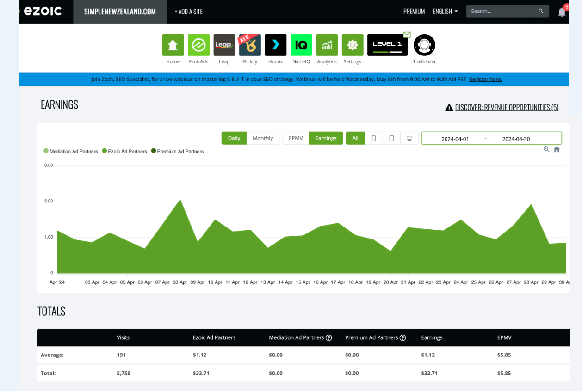Open the notifications bell

pos(562,12)
